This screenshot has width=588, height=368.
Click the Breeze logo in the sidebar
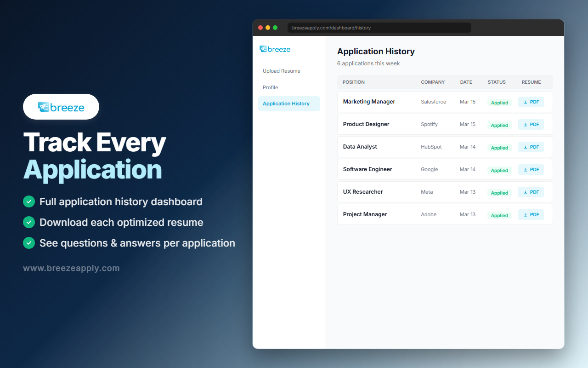click(x=275, y=49)
